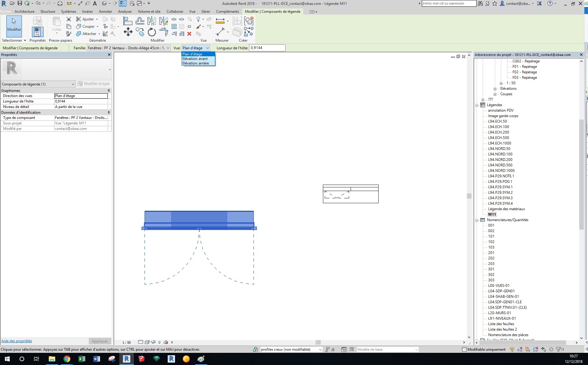The width and height of the screenshot is (588, 365).
Task: Open the Annoter ribbon tab
Action: tap(106, 12)
